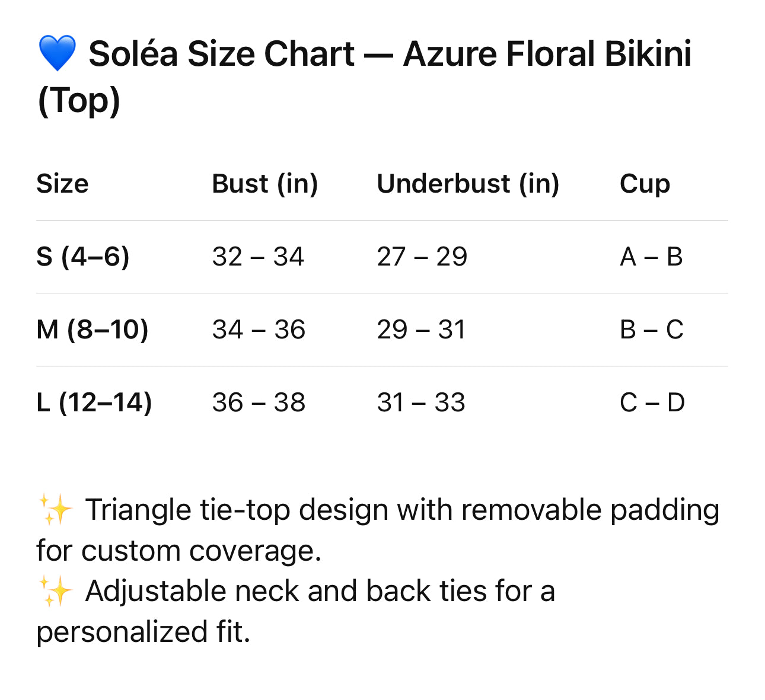The width and height of the screenshot is (765, 700).
Task: Click the 34 – 36 bust measurement
Action: [x=259, y=330]
